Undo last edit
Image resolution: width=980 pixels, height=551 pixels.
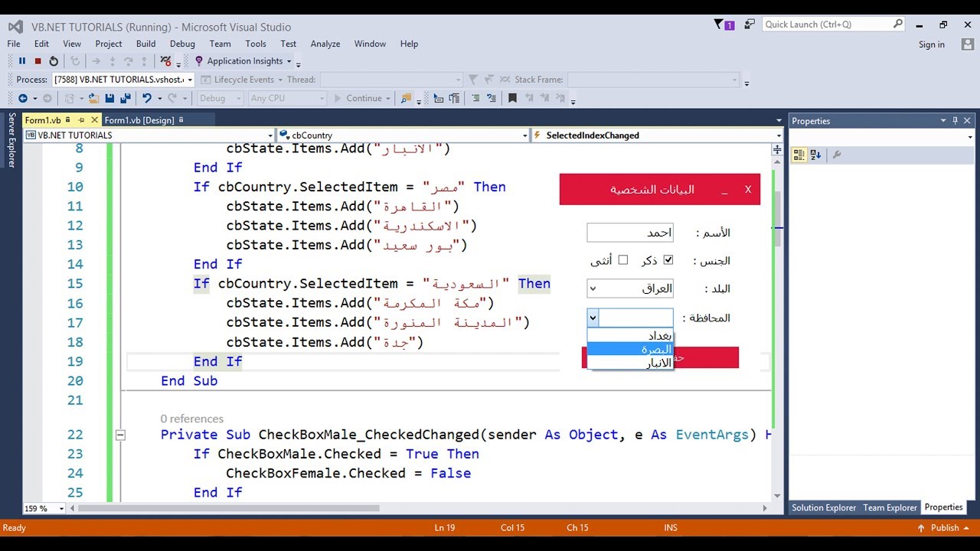(146, 98)
